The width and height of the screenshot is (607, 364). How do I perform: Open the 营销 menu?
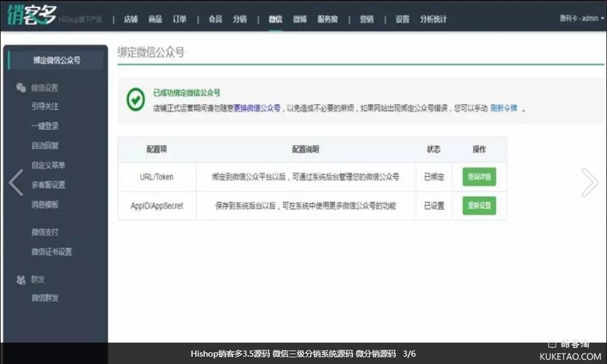click(x=367, y=19)
